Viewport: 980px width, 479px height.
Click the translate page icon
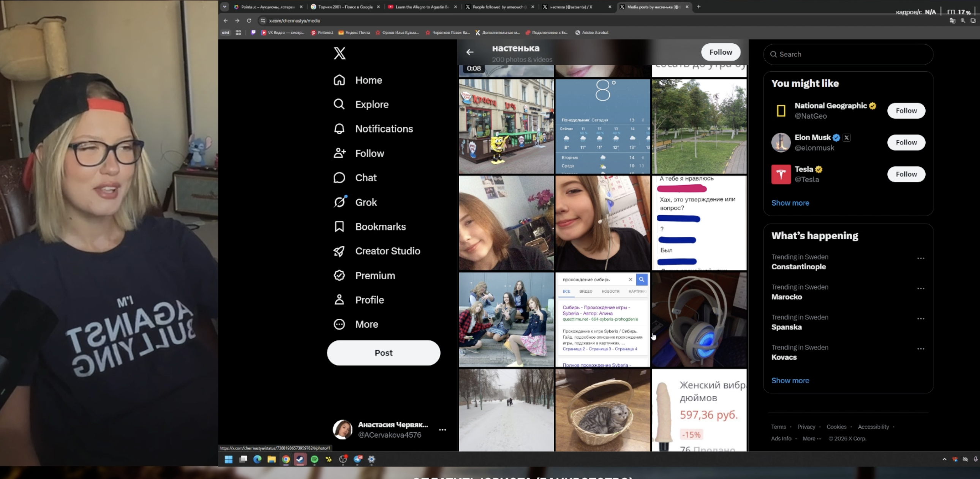(x=952, y=20)
